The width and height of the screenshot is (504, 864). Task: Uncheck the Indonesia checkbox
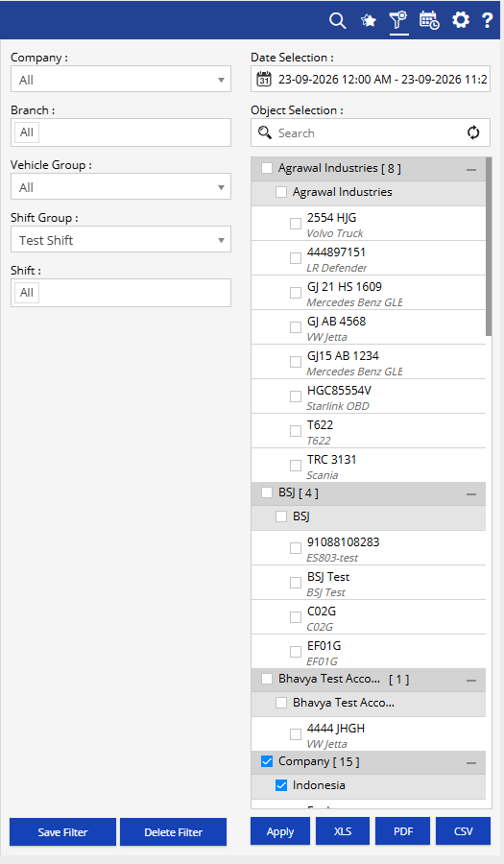[x=281, y=785]
